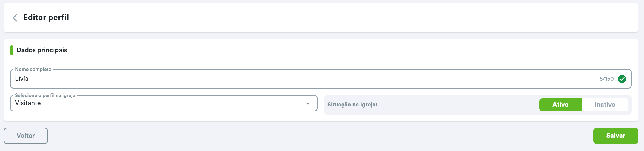Select the Dados principais section heading
This screenshot has height=151, width=644.
click(x=42, y=50)
